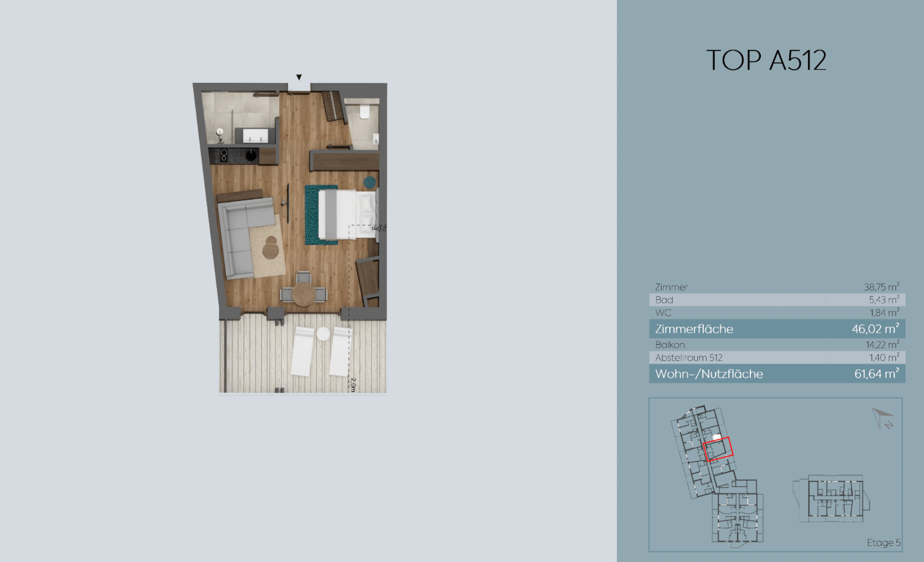Select the Abstellraum 512 row label

689,358
